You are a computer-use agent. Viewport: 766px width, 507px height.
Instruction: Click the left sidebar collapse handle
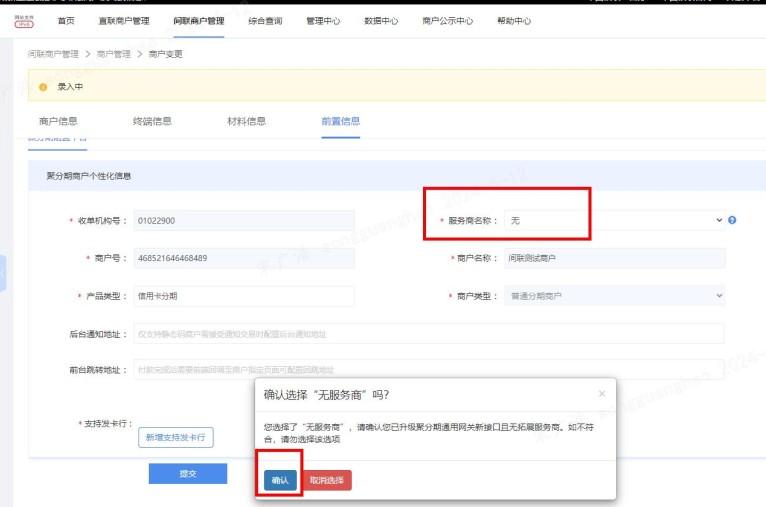coord(3,272)
